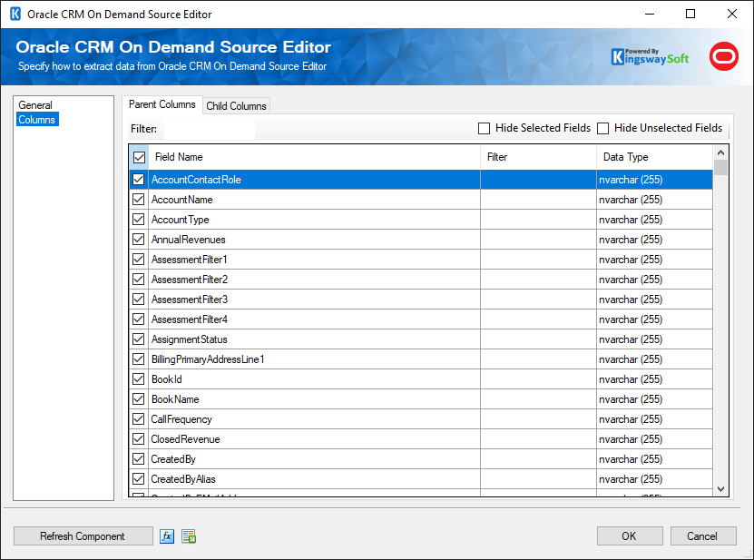Uncheck the AnnualRevenues checkbox
754x560 pixels.
[139, 239]
